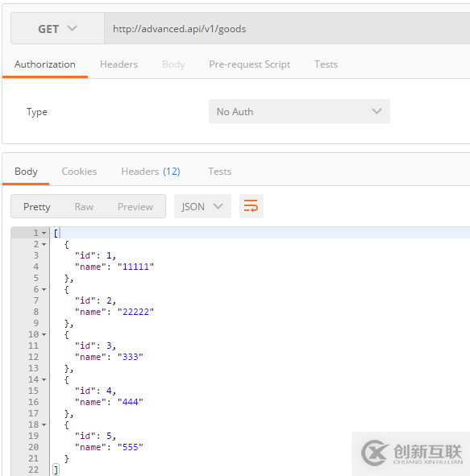Select the Pretty view button
The height and width of the screenshot is (476, 470).
point(37,207)
